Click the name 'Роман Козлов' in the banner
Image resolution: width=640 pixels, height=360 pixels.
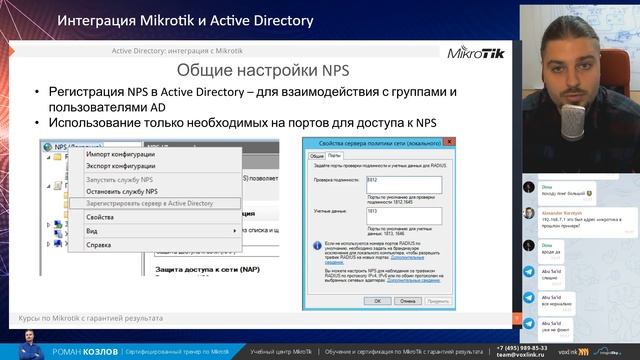click(x=85, y=352)
